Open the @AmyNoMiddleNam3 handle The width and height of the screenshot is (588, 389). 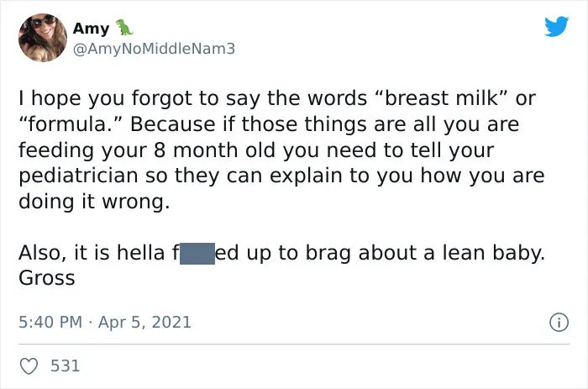click(154, 49)
